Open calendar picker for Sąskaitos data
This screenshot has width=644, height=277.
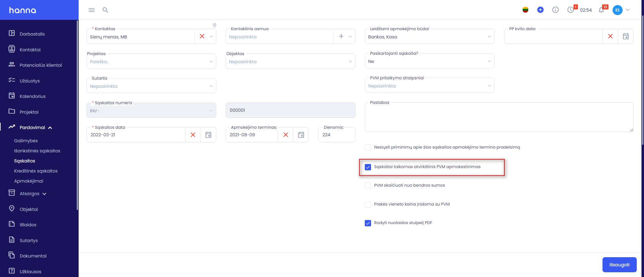(x=208, y=135)
